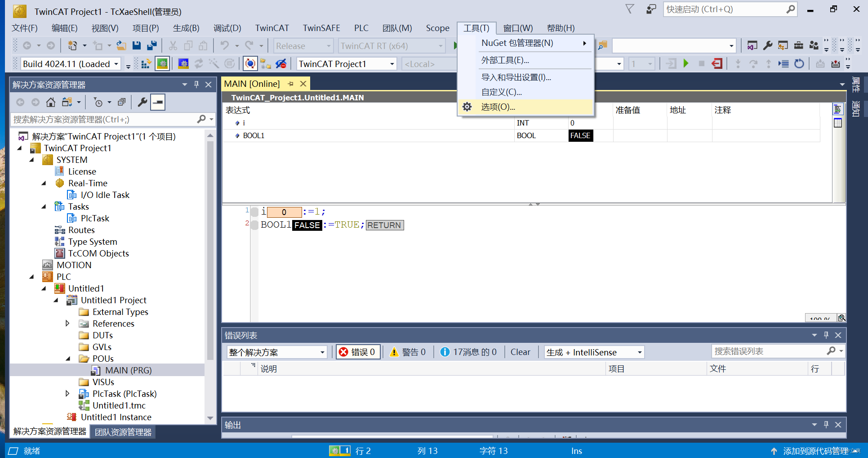Select 导入和导出设置(I)... menu entry

pos(525,77)
